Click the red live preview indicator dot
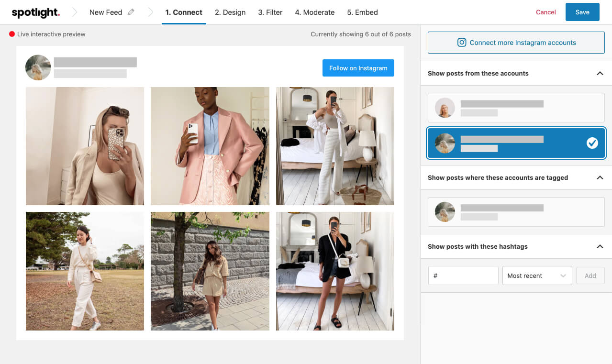612x364 pixels. [11, 34]
